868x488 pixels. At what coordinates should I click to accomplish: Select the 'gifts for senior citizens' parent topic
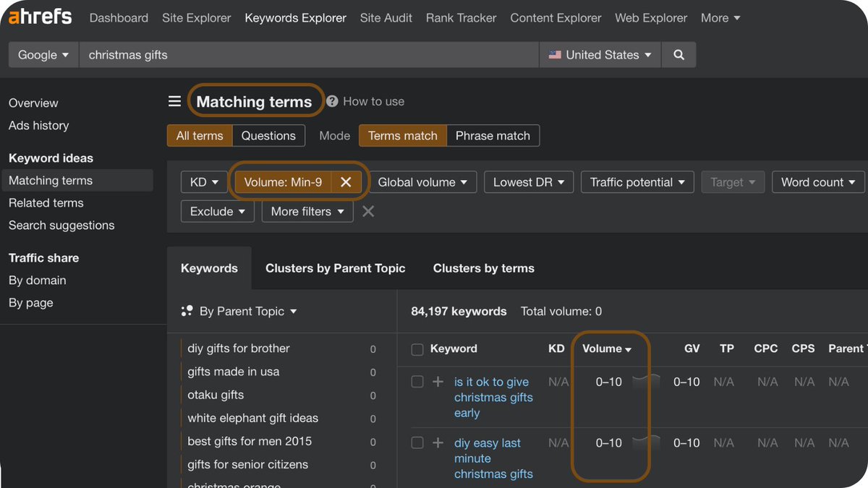pos(247,464)
